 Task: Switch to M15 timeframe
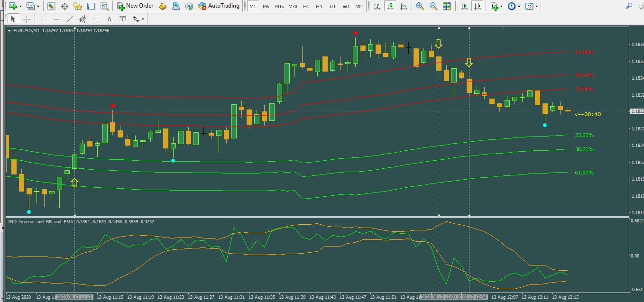(279, 7)
